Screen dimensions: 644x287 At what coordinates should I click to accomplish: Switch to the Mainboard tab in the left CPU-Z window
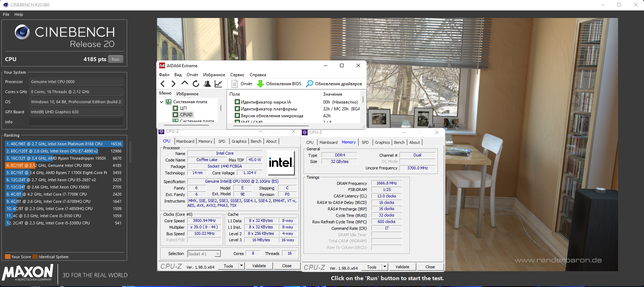(185, 141)
